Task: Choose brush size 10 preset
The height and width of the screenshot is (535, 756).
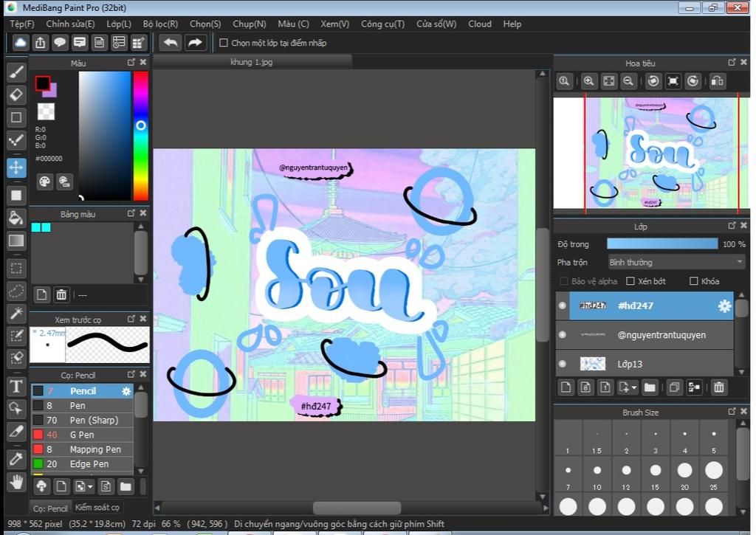Action: (x=597, y=474)
